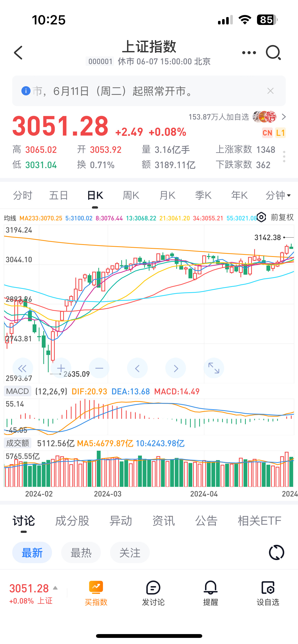The image size is (298, 644).
Task: Select the 最新 filter pill
Action: pyautogui.click(x=32, y=553)
